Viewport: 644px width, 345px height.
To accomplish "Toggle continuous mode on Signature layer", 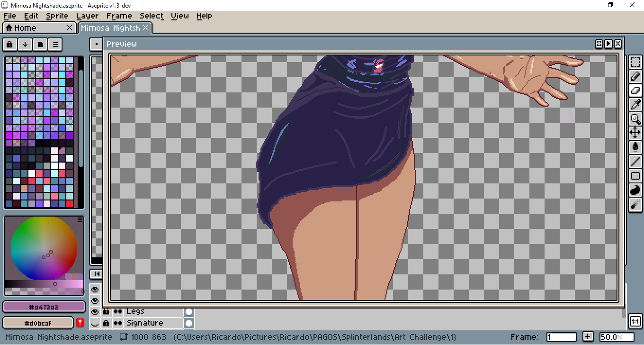I will 117,323.
